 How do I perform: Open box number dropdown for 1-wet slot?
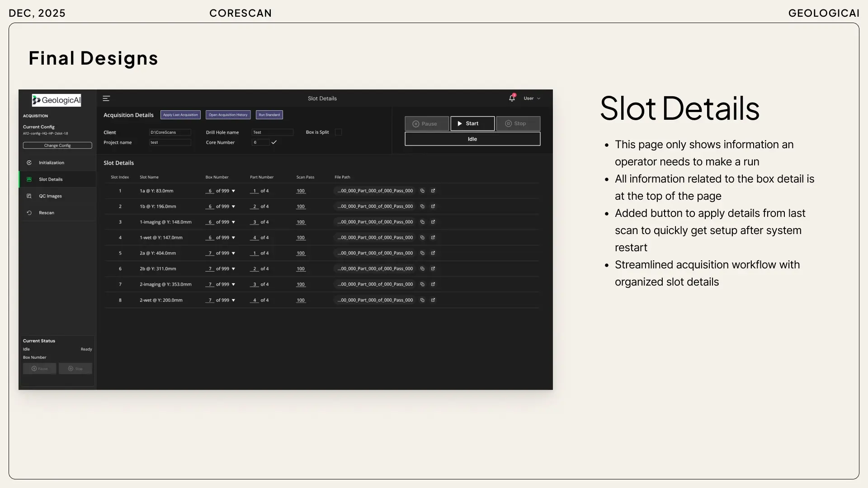pos(233,238)
